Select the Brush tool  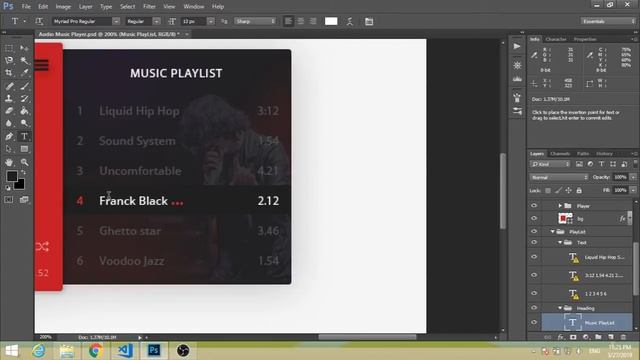point(24,86)
